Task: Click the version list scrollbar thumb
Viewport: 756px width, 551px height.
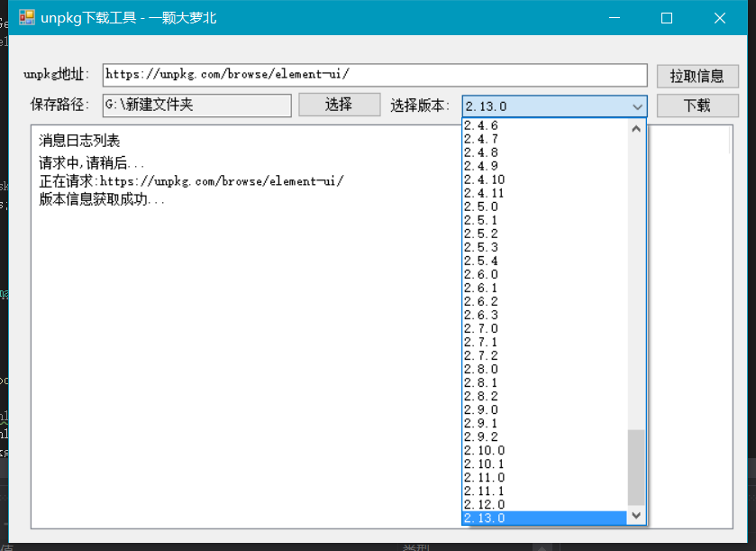Action: [x=637, y=467]
